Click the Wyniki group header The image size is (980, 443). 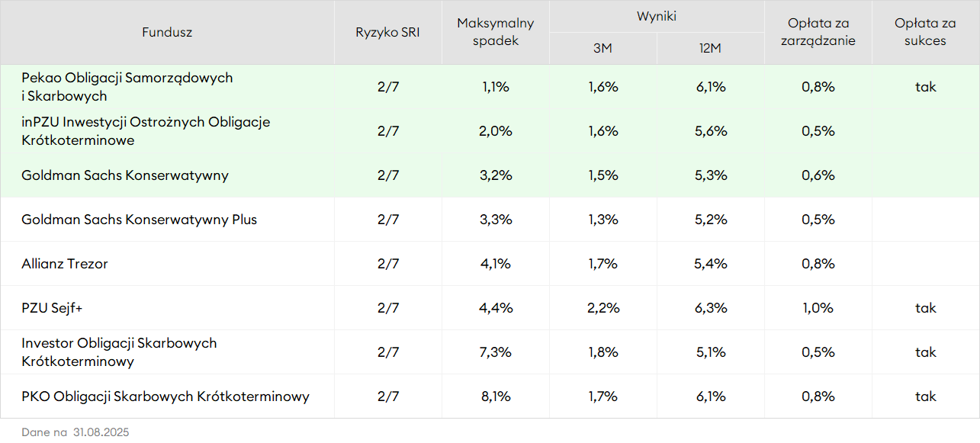(x=657, y=16)
